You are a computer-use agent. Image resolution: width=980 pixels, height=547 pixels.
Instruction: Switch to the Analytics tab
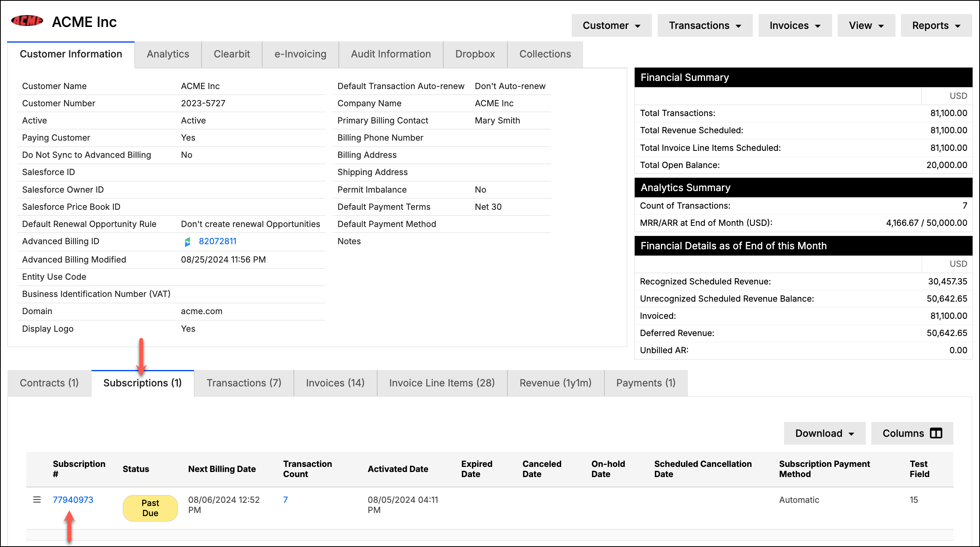tap(168, 54)
